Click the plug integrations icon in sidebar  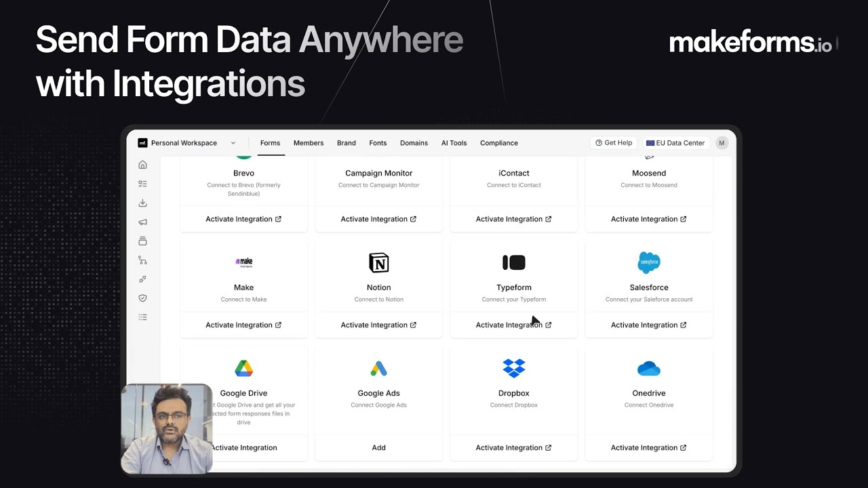(x=142, y=279)
